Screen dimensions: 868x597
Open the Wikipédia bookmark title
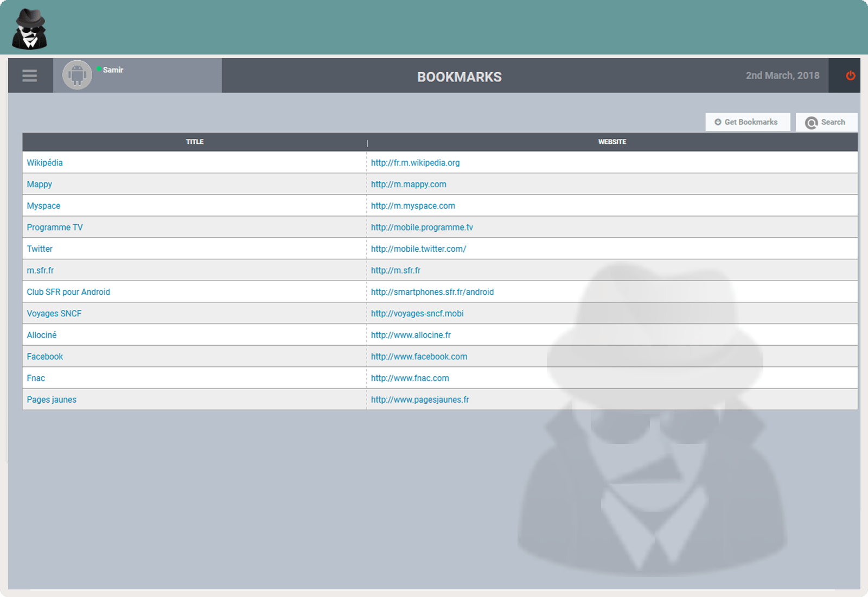(x=45, y=163)
